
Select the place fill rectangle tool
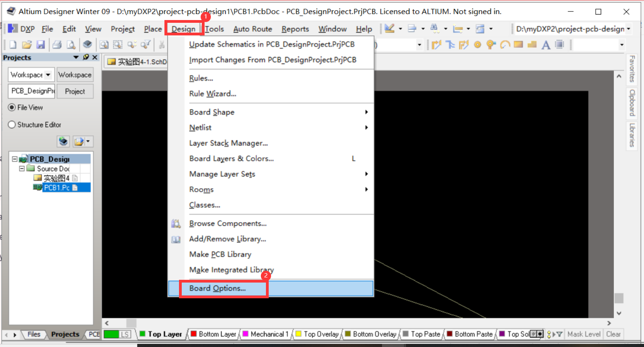(518, 44)
